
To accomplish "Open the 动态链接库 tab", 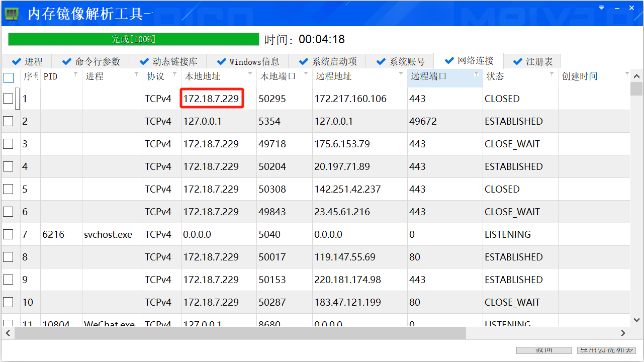I will click(168, 61).
